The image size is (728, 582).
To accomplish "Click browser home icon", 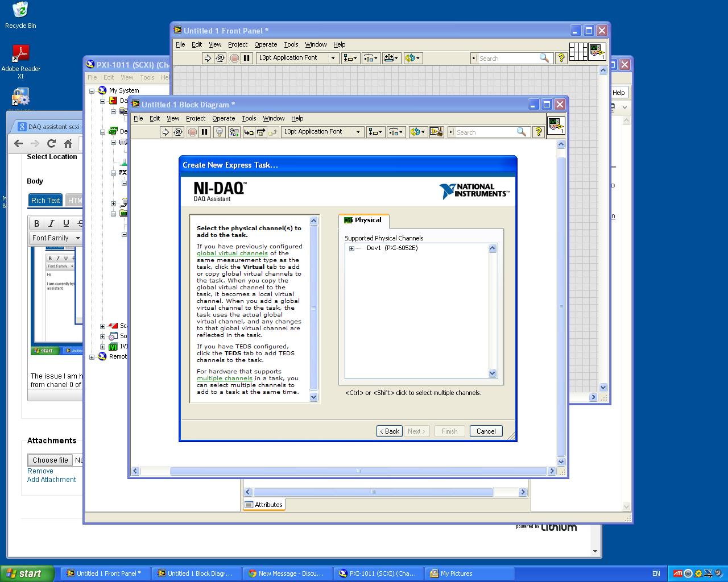I will tap(68, 143).
